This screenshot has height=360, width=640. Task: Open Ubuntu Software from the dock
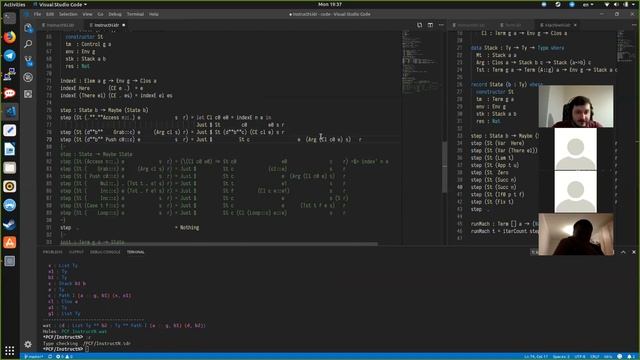[10, 242]
